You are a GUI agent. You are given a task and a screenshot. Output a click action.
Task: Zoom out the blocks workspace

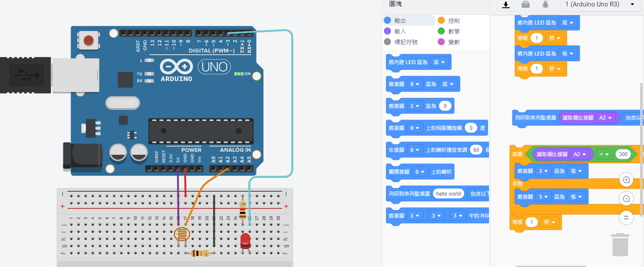click(x=626, y=199)
